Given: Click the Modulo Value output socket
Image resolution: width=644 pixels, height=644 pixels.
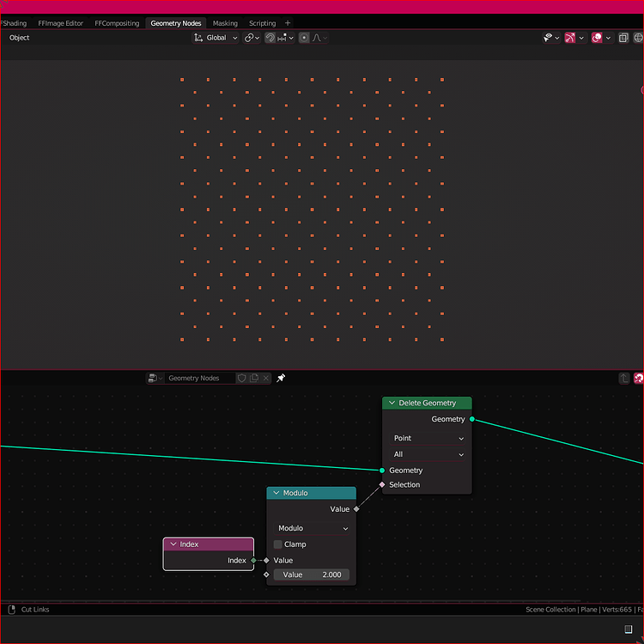Looking at the screenshot, I should pyautogui.click(x=356, y=509).
